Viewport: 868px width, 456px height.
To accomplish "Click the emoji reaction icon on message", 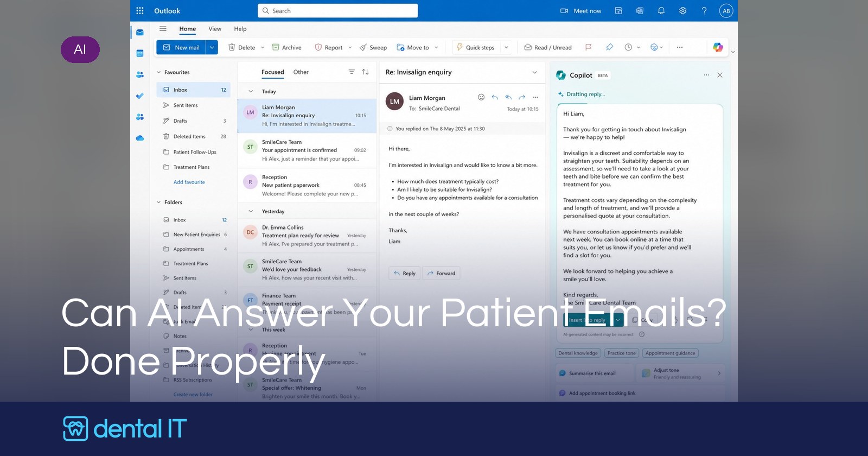I will coord(481,97).
